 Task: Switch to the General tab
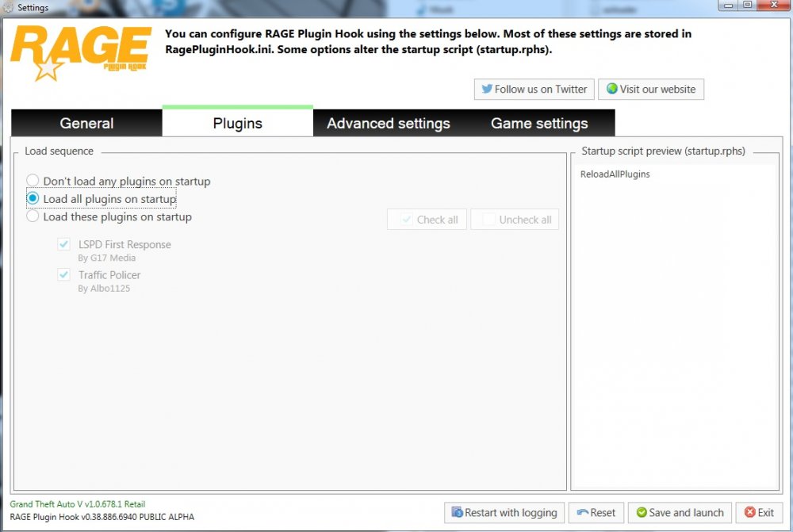(86, 123)
